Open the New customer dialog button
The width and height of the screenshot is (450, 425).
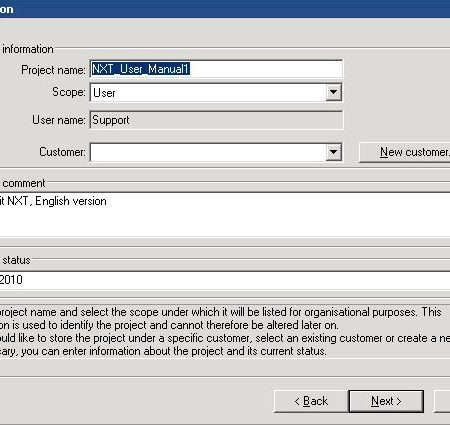coord(405,152)
